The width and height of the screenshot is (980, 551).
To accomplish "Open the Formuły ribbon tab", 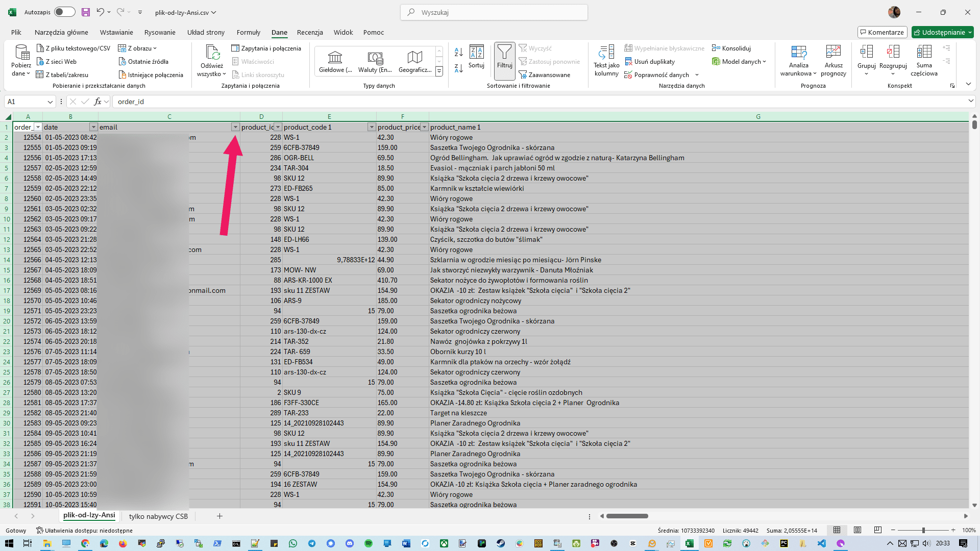I will [248, 32].
